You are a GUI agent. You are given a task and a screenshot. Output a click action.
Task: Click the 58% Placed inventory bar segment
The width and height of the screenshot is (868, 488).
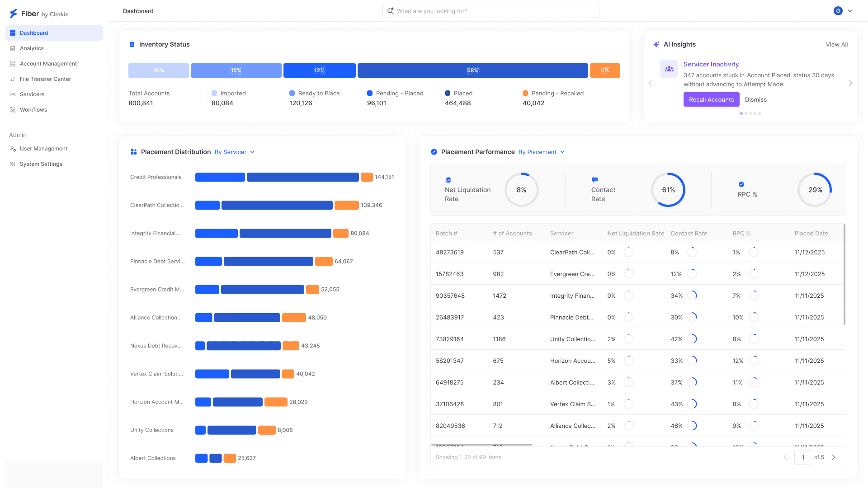click(472, 70)
